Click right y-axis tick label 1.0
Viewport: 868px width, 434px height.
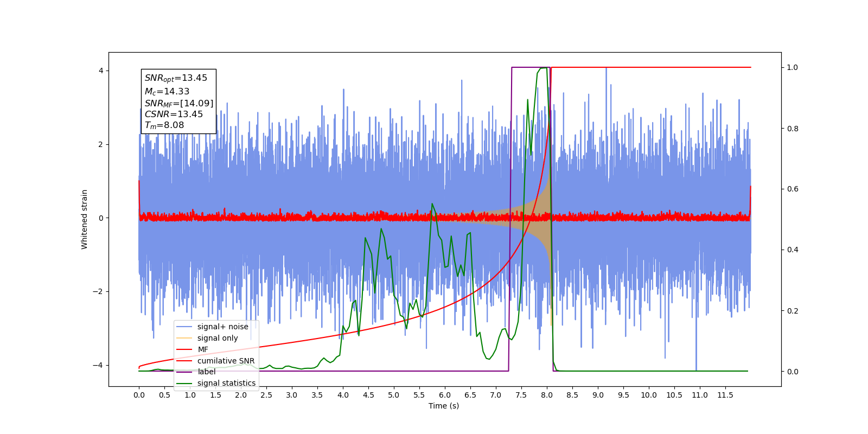click(793, 68)
